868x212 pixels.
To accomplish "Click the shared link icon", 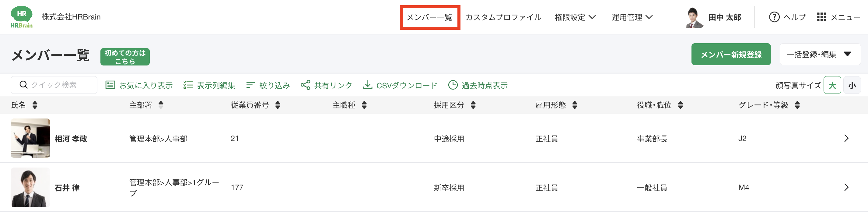I will [305, 85].
